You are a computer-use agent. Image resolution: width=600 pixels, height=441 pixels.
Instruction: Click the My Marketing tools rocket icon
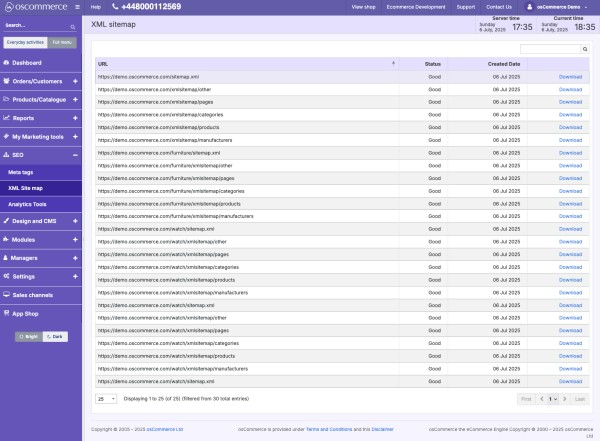coord(6,136)
